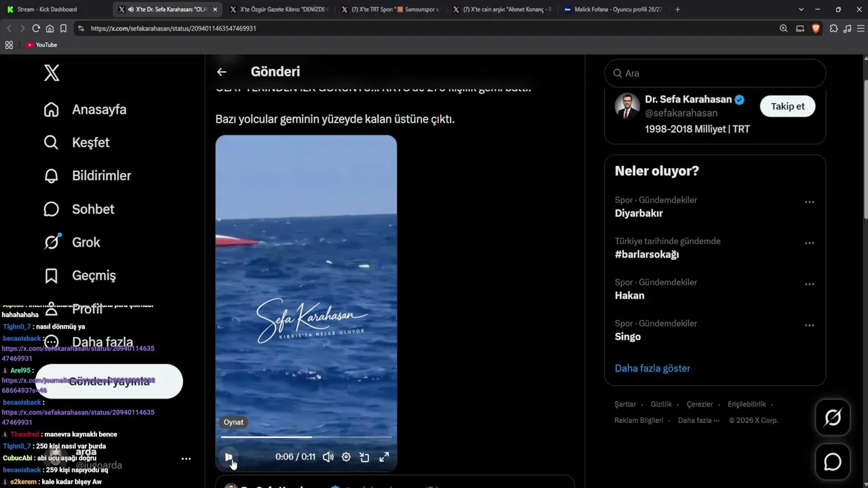Open the tab list dropdown arrow
The image size is (868, 488).
pos(801,9)
